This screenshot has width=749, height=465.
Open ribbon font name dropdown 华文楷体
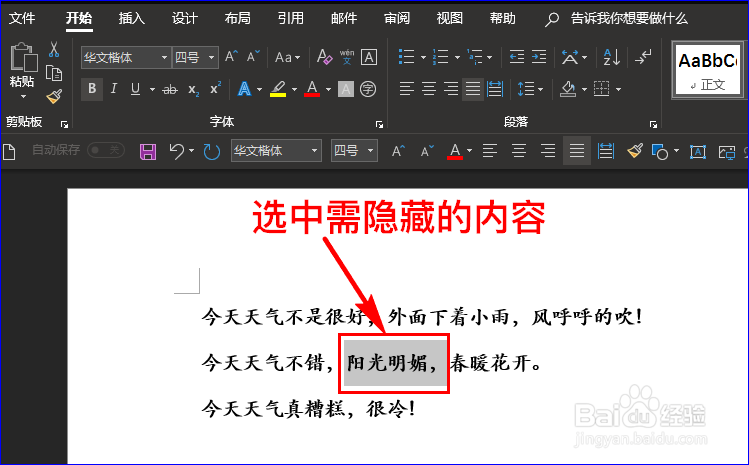click(164, 58)
